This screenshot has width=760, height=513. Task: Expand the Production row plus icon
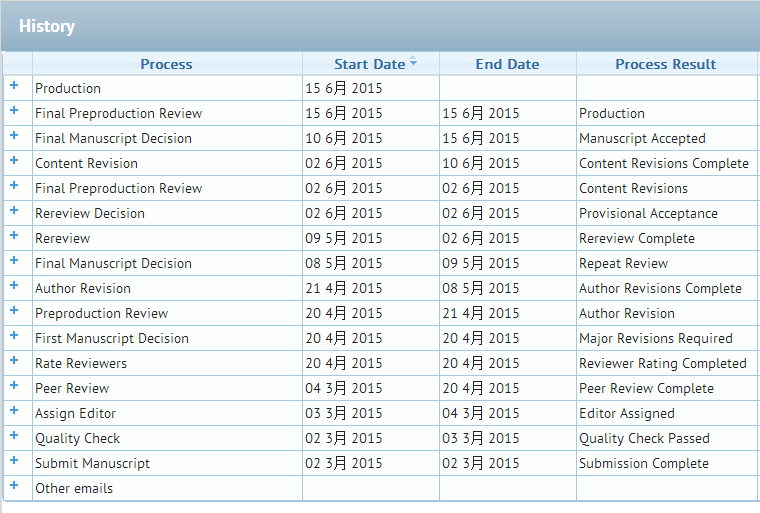pos(14,86)
